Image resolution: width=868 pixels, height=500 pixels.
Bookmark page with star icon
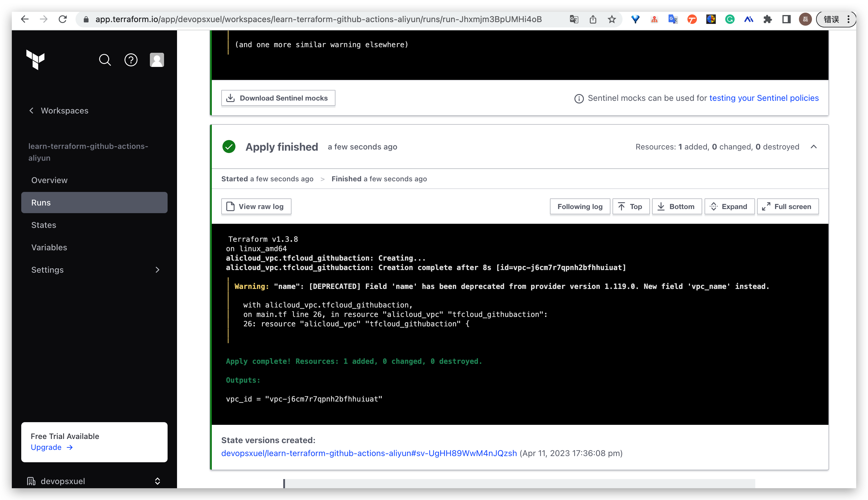coord(612,19)
